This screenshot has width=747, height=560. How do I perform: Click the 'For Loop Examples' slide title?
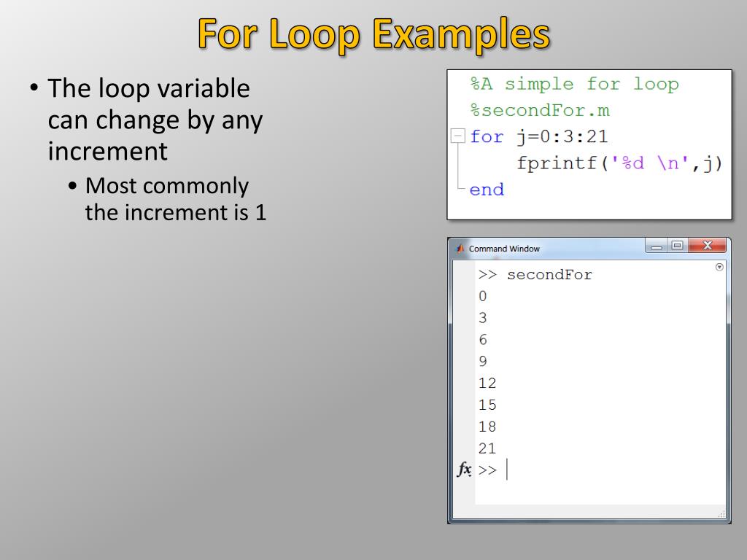[374, 34]
